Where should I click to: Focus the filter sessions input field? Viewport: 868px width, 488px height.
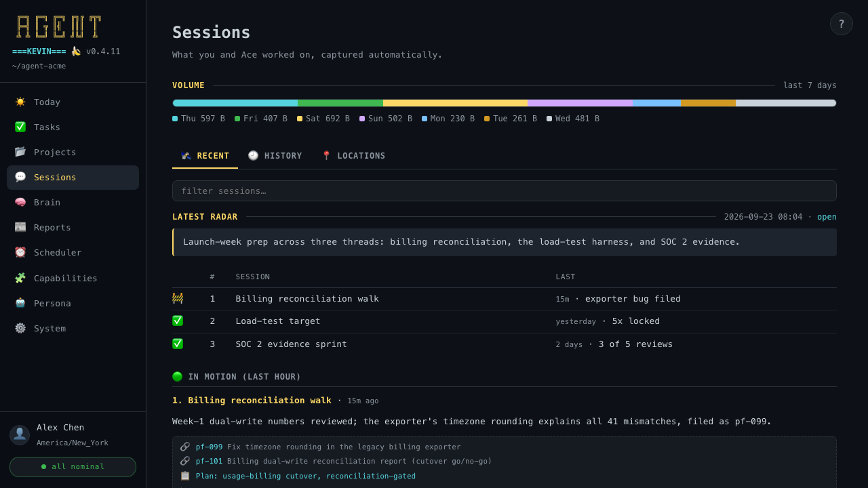505,191
